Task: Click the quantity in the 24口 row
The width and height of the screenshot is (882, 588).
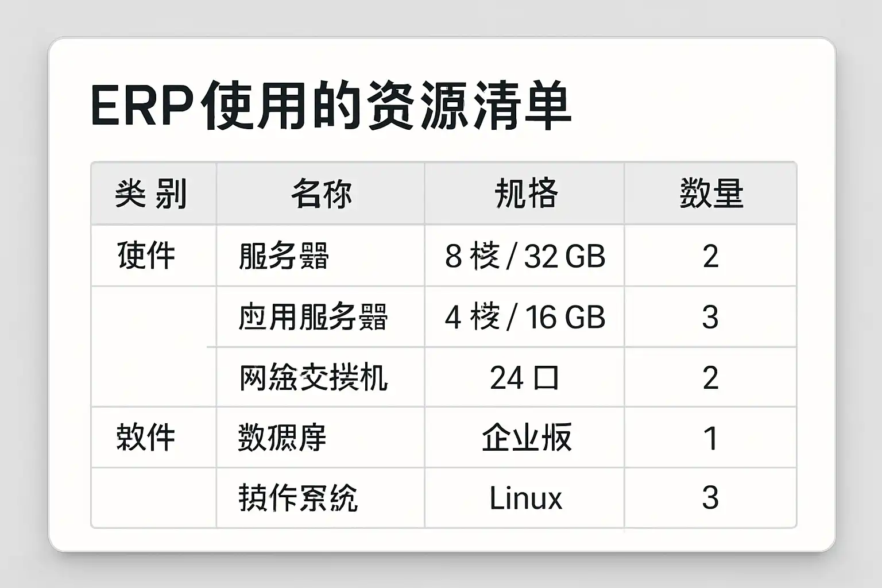Action: (x=710, y=378)
